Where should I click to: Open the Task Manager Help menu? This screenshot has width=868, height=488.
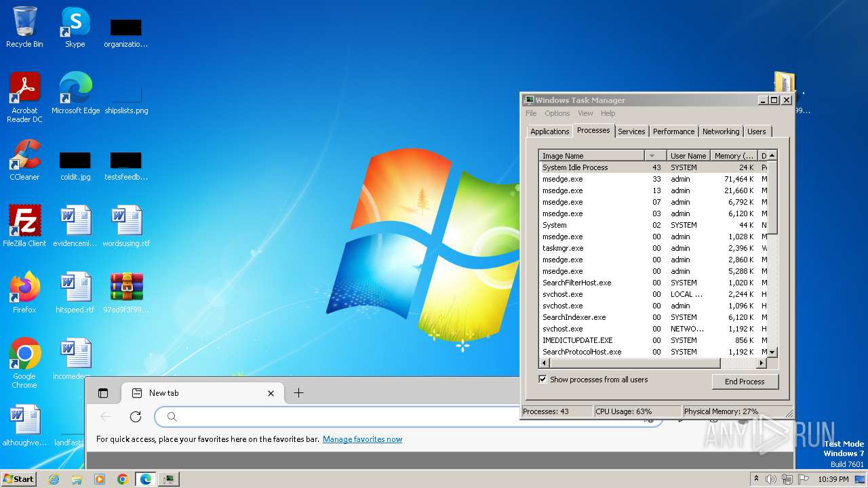(608, 113)
